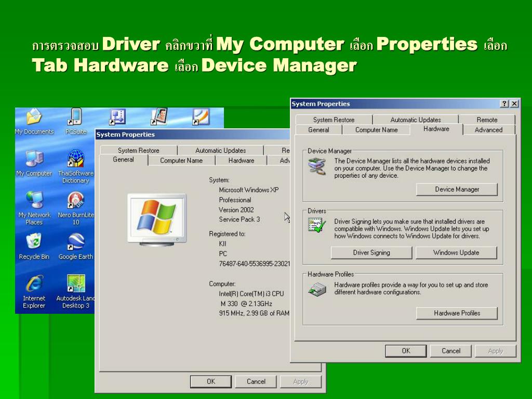Click the Driver Signing button

coord(371,253)
